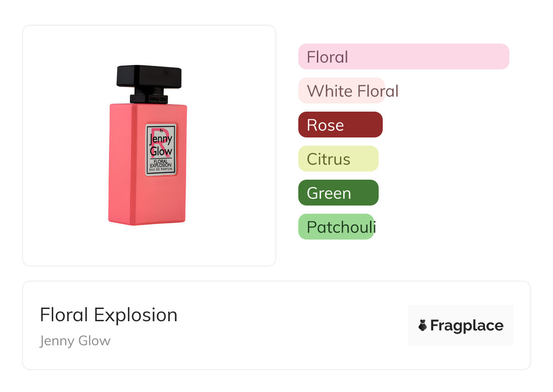Click the black cap of the bottle
Viewport: 553px width, 392px height.
(149, 77)
